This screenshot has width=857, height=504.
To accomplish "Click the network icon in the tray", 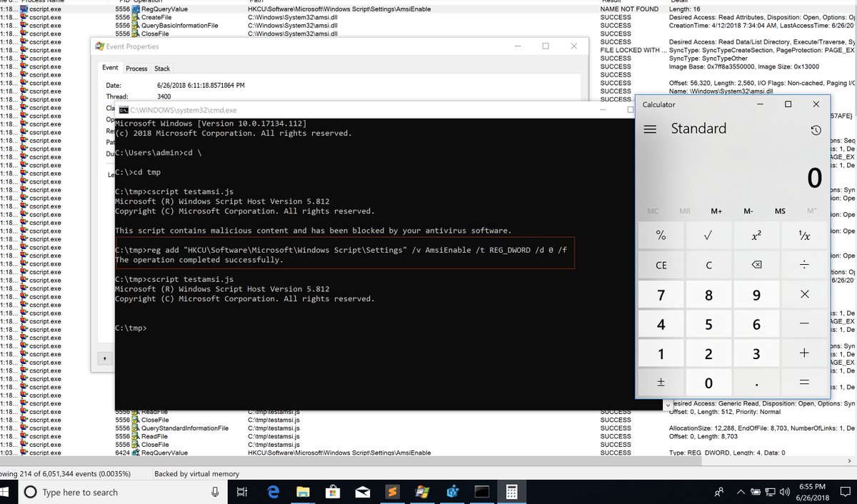I will click(x=771, y=492).
